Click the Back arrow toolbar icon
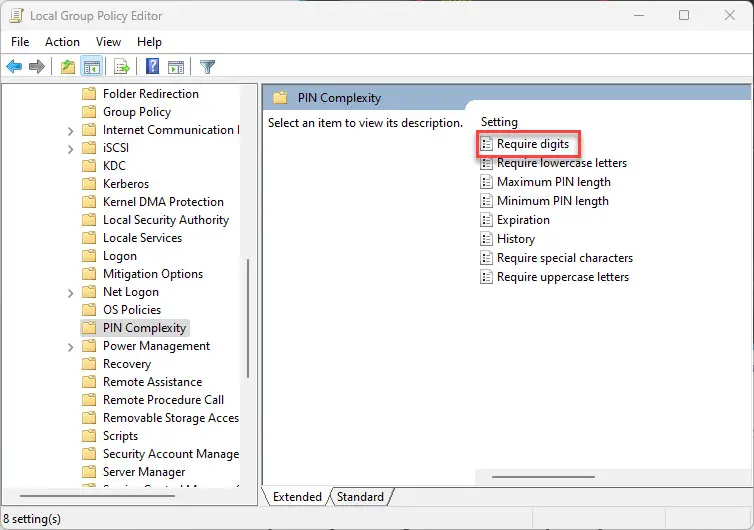This screenshot has height=530, width=754. (x=14, y=66)
